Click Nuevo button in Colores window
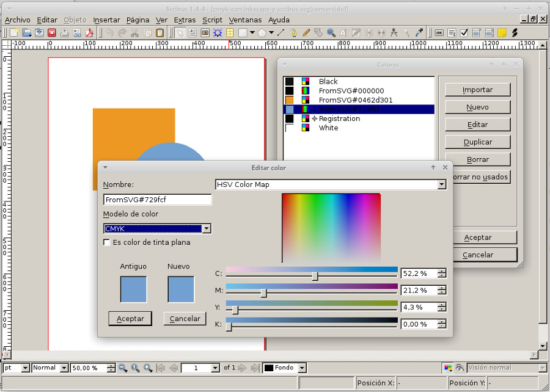Screen dimensions: 550x392 click(x=477, y=107)
